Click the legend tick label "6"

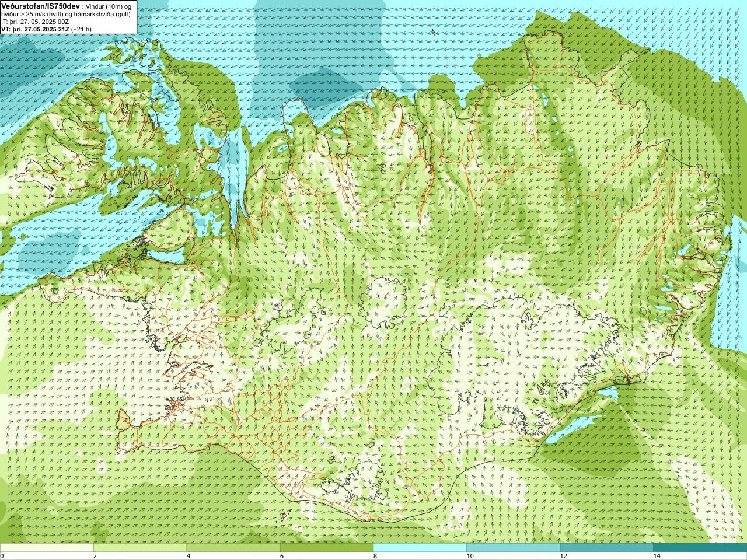coord(281,556)
